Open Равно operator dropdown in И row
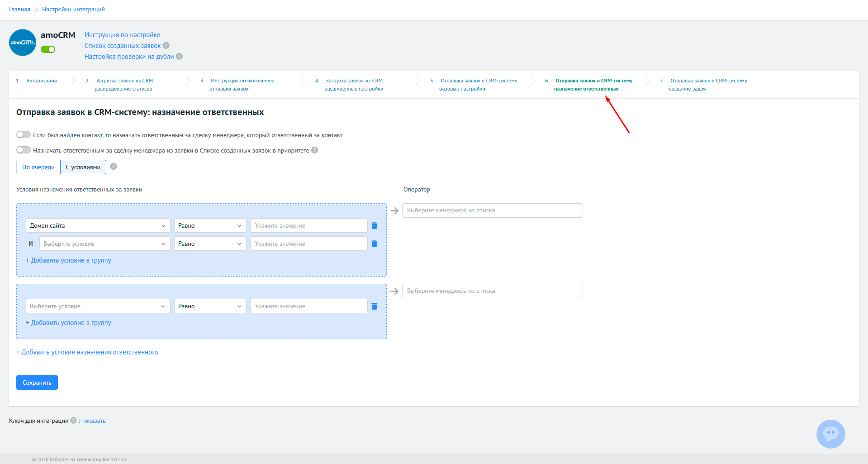The width and height of the screenshot is (868, 464). point(210,244)
